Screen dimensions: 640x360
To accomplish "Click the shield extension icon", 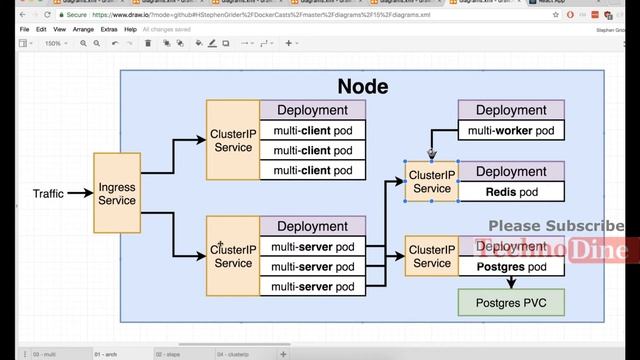I will [x=608, y=15].
